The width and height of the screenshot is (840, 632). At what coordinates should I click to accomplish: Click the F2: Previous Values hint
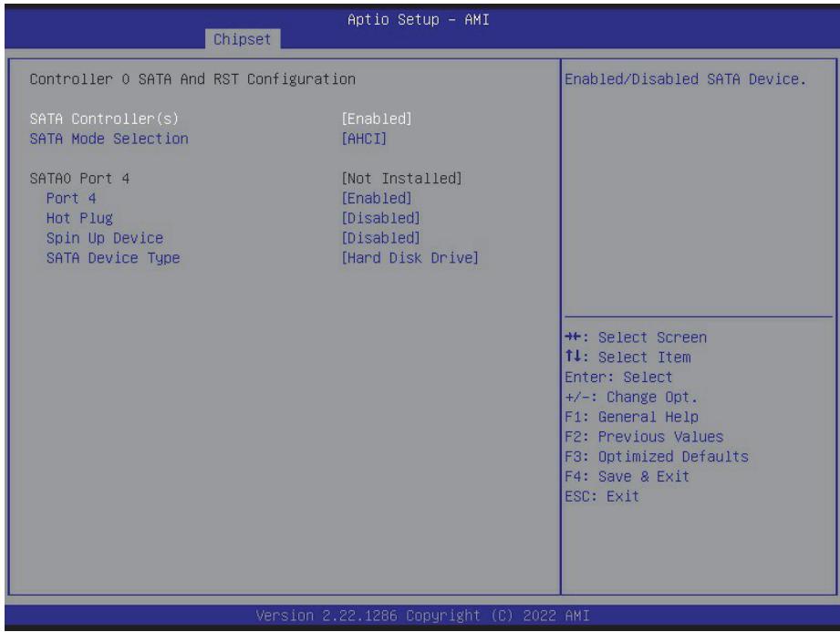(644, 437)
